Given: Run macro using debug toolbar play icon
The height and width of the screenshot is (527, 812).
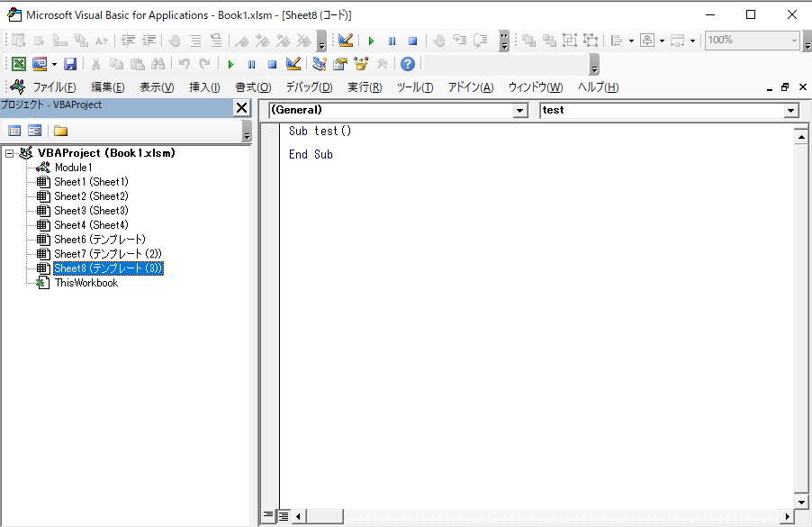Looking at the screenshot, I should [x=371, y=40].
